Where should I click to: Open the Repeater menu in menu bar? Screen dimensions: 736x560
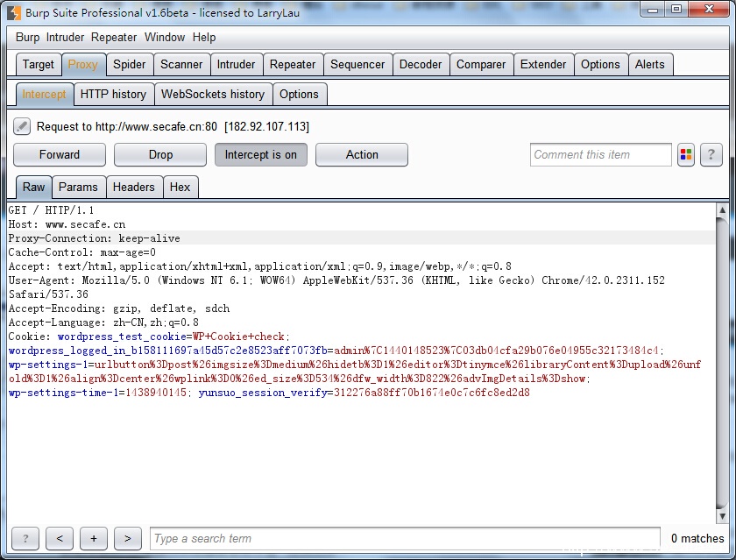(x=114, y=37)
